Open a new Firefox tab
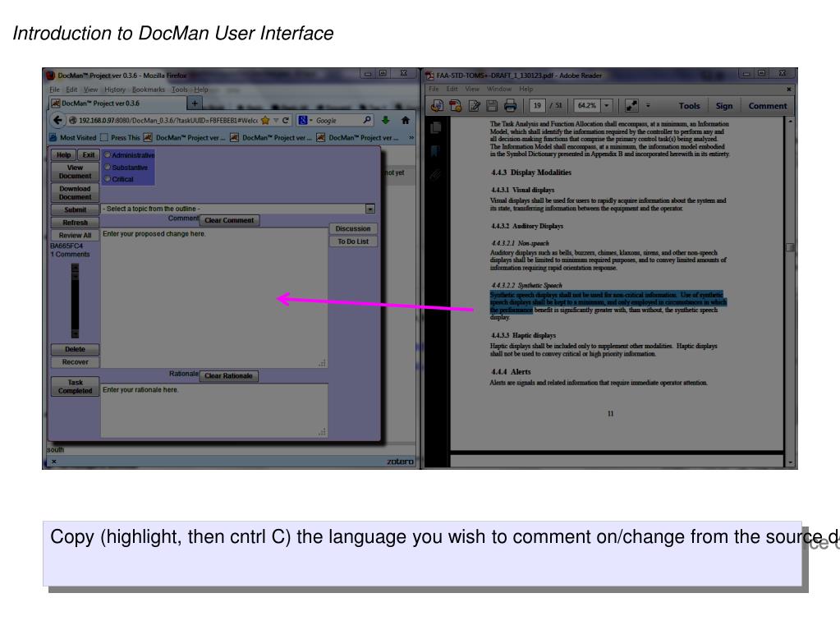This screenshot has width=840, height=630. pyautogui.click(x=195, y=103)
